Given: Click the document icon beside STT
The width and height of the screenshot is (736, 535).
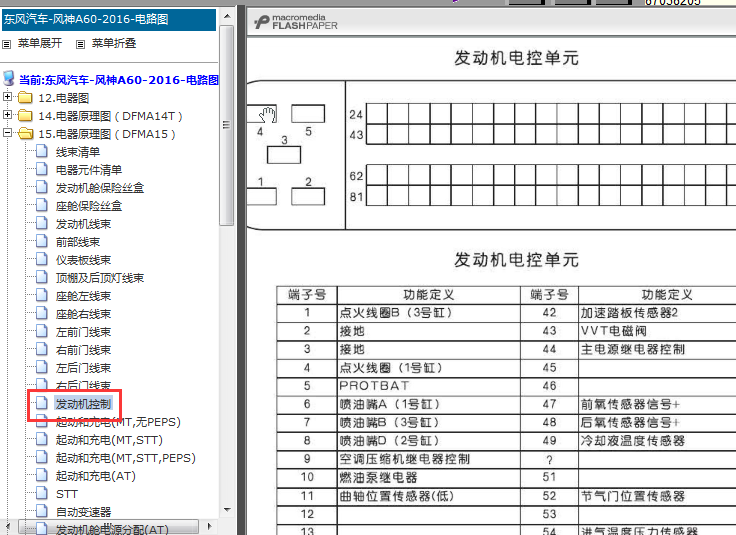Looking at the screenshot, I should click(42, 493).
